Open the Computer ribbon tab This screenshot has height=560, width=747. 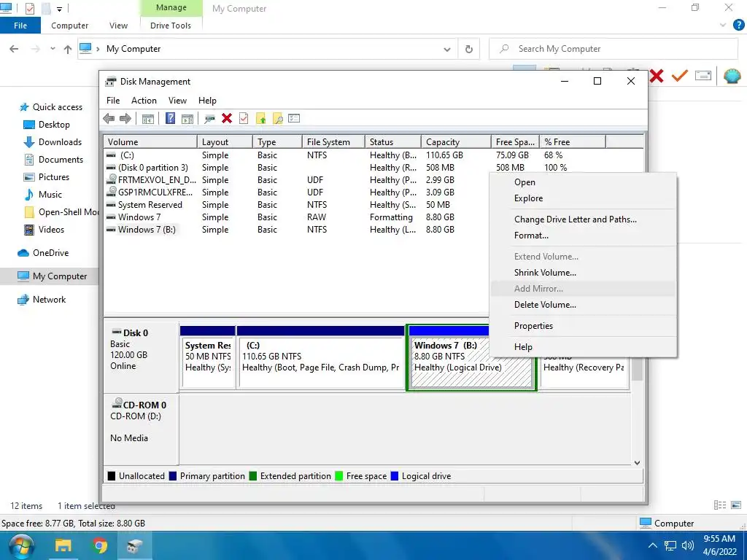(69, 26)
